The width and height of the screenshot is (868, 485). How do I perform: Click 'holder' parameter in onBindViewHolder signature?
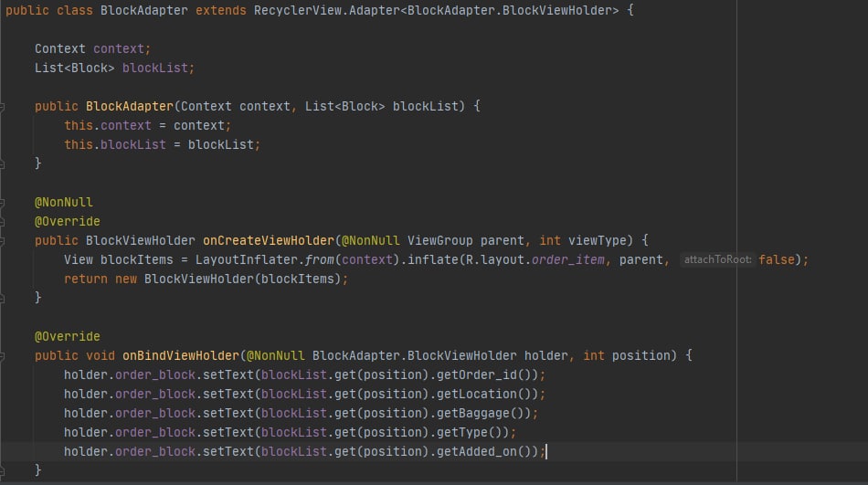tap(545, 356)
